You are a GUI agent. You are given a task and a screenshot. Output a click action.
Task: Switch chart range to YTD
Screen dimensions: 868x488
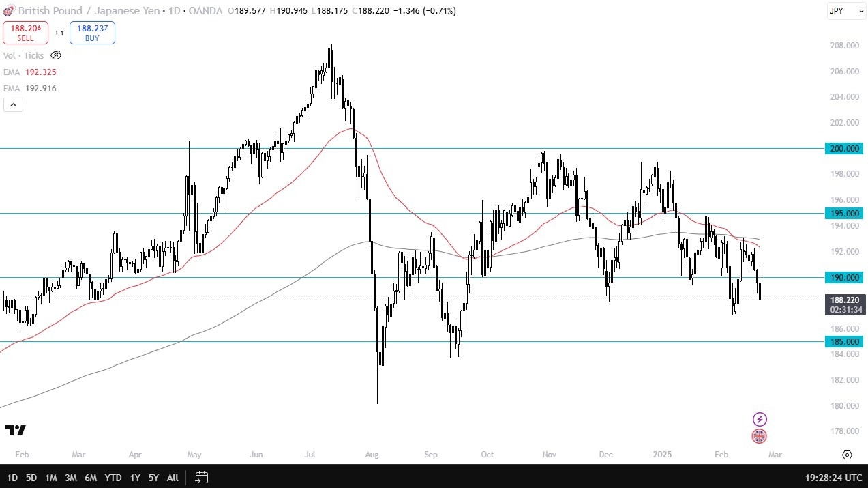coord(113,477)
